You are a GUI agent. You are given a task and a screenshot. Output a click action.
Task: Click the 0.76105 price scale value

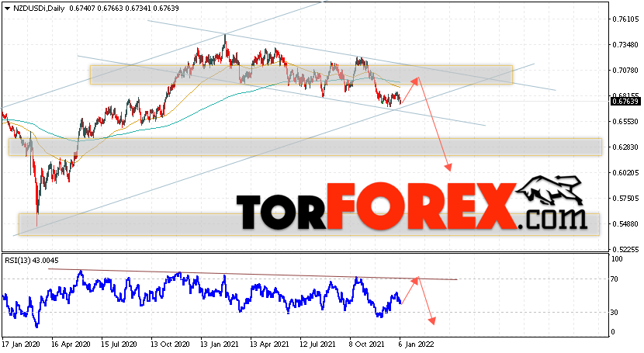[625, 19]
